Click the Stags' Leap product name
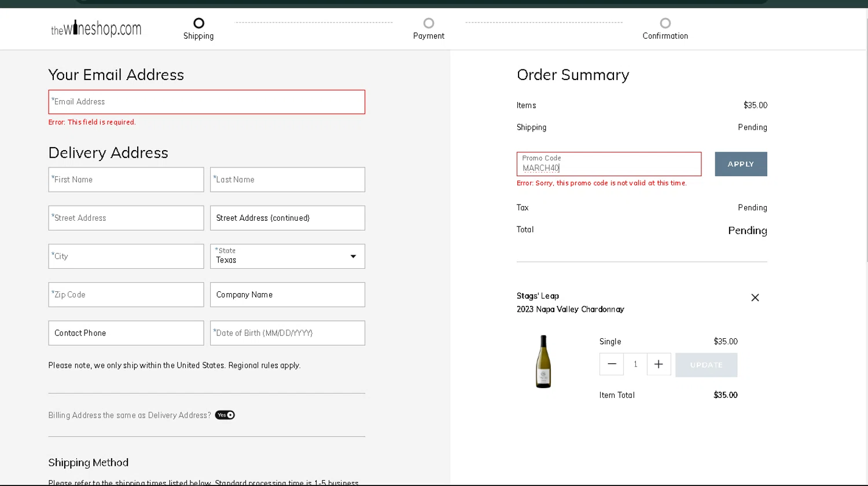Viewport: 868px width, 486px height. point(538,295)
